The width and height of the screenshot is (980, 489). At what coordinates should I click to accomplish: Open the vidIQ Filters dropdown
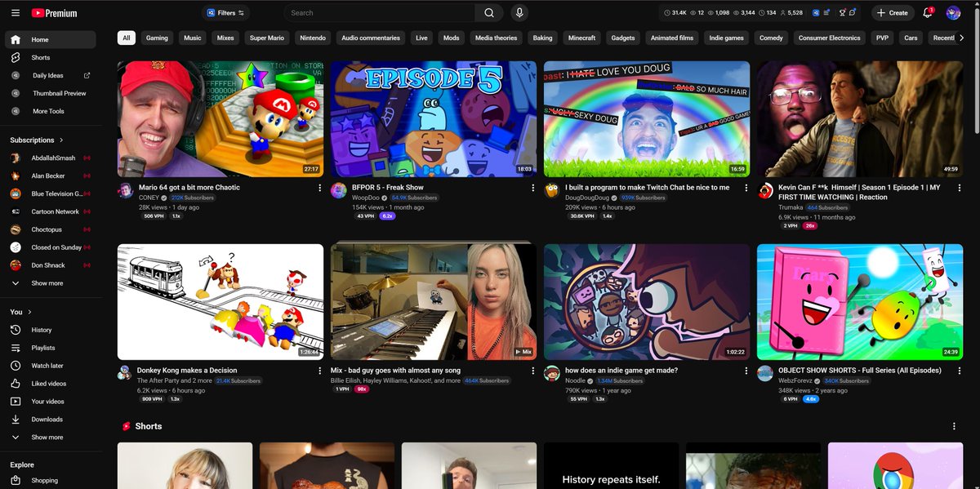(x=226, y=13)
